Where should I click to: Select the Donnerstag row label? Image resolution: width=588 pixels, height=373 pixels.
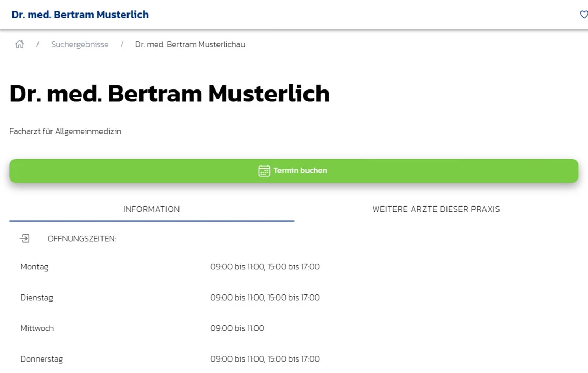[x=42, y=359]
